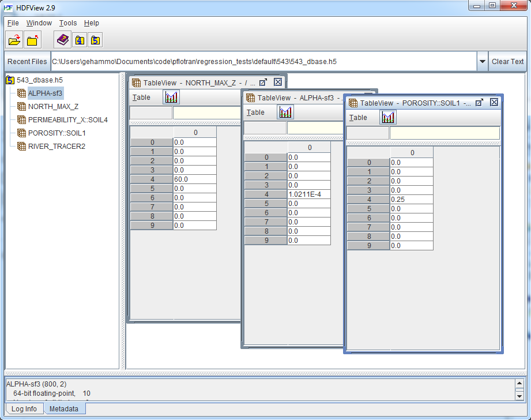Select RIVER_TRACER2 dataset in tree

click(x=56, y=147)
